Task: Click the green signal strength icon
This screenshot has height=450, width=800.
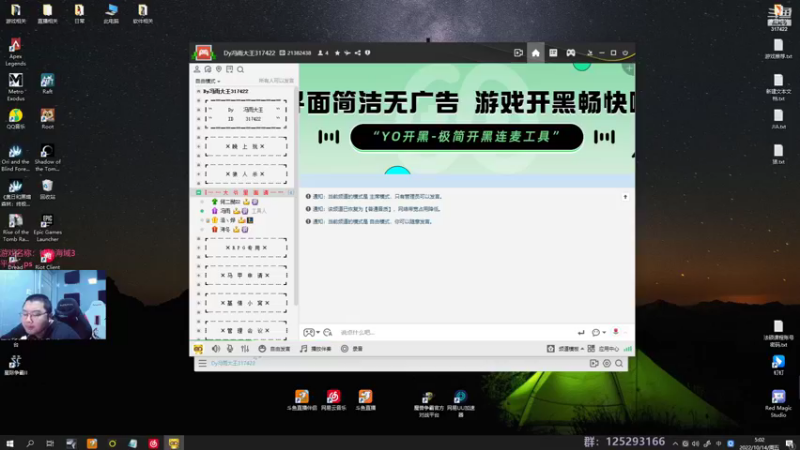Action: pos(628,348)
